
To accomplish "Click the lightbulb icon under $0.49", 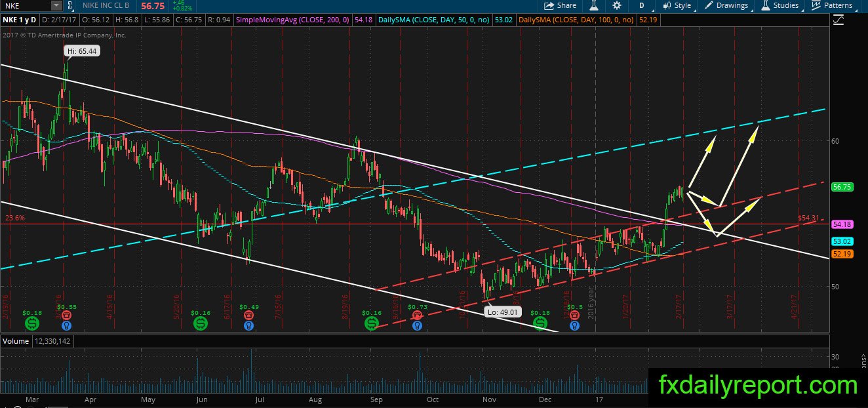I will pos(248,325).
